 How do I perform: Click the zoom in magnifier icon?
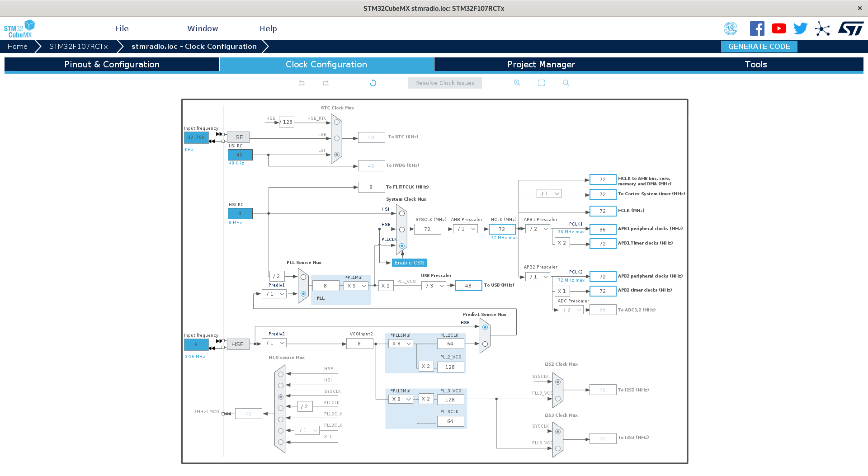[517, 83]
